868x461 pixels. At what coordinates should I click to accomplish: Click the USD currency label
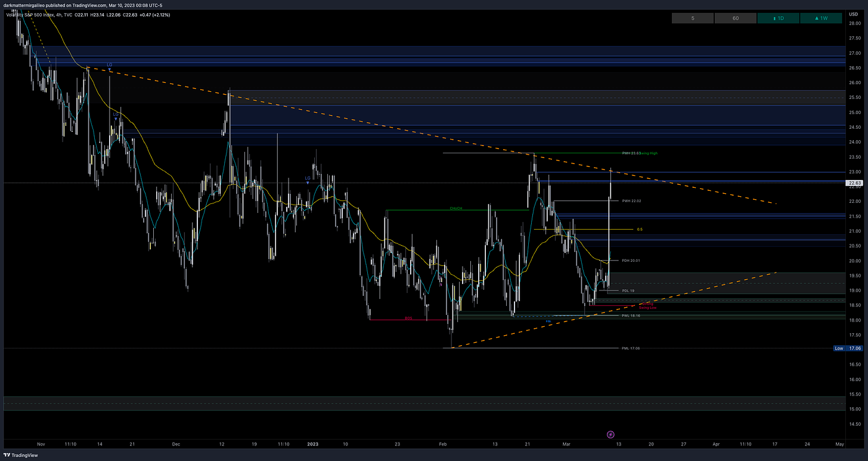point(855,14)
